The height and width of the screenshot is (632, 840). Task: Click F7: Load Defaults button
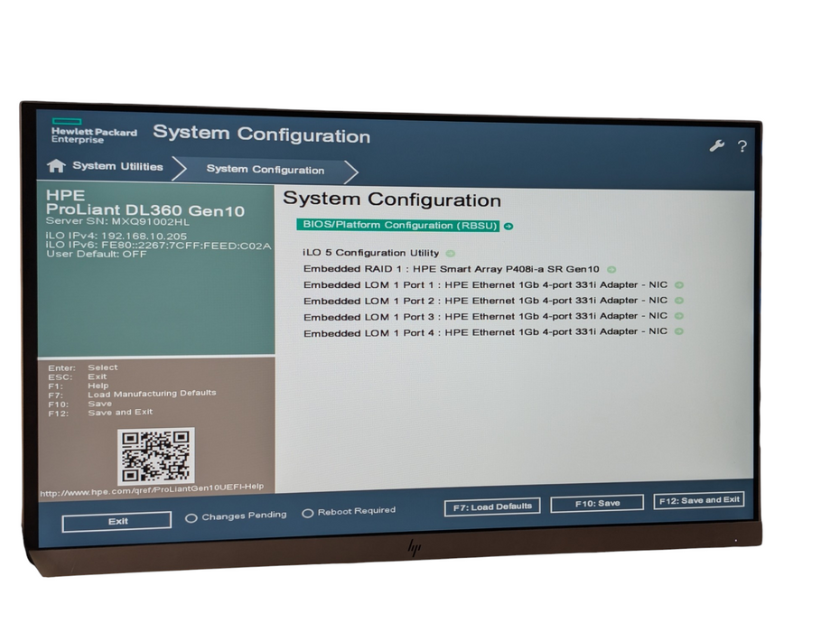pos(492,507)
